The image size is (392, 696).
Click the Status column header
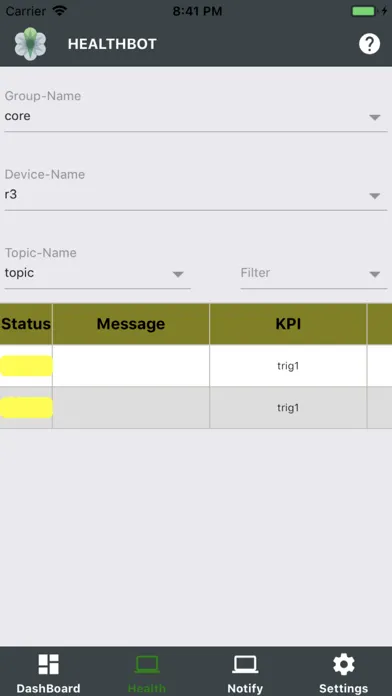(x=26, y=324)
